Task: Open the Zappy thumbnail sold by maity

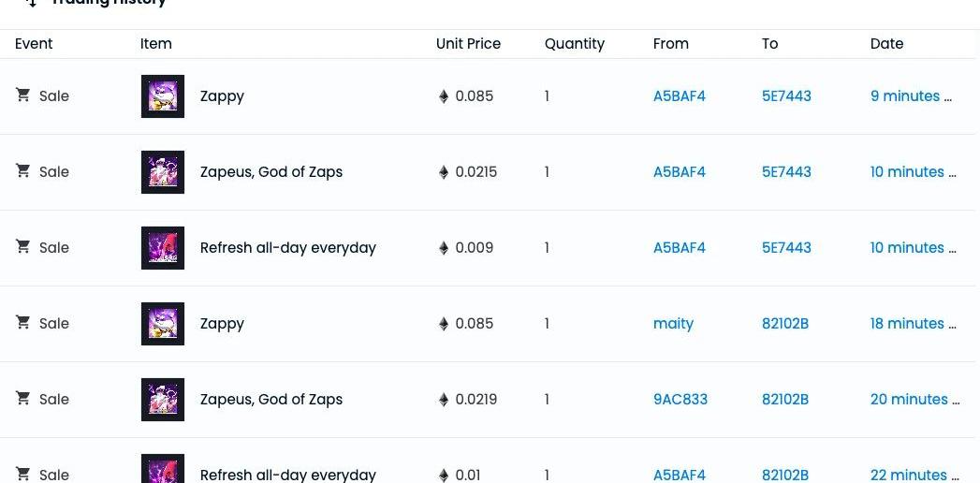Action: (163, 324)
